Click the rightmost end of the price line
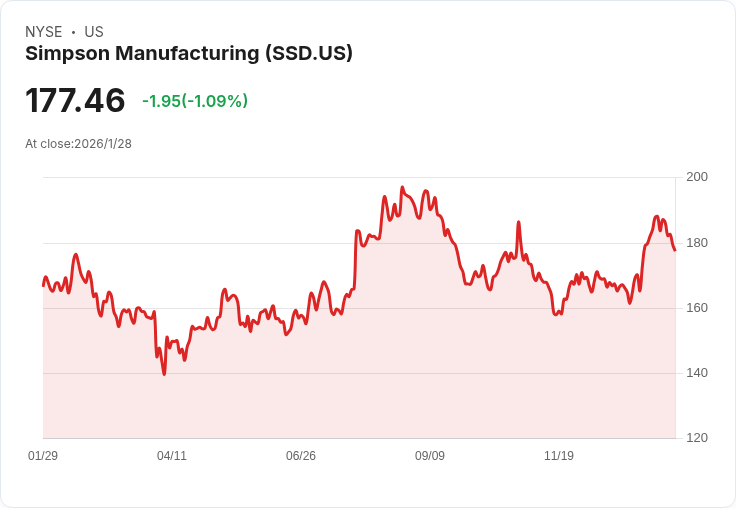This screenshot has height=508, width=736. tap(675, 250)
